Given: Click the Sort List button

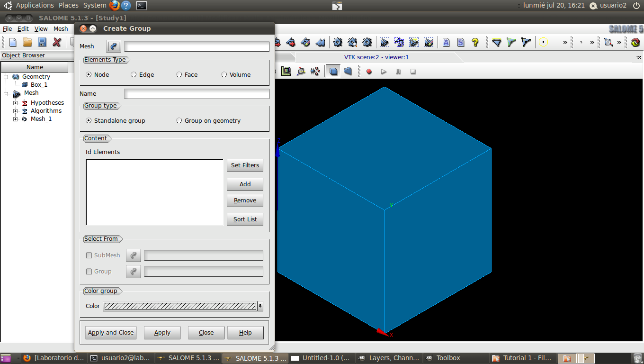Looking at the screenshot, I should [245, 219].
